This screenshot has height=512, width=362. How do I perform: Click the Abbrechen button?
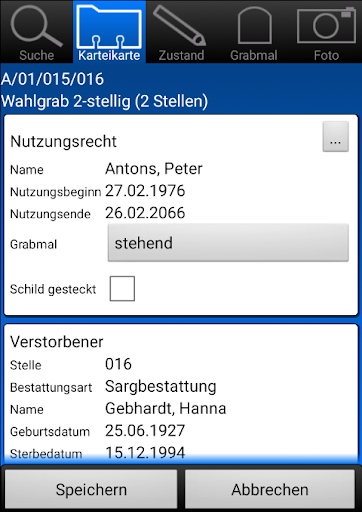(x=270, y=489)
